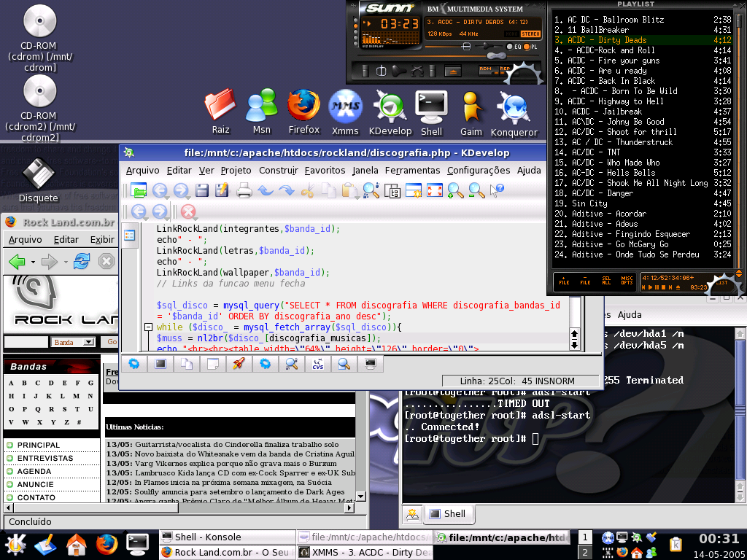Open the Projeto menu in KDevelop
The height and width of the screenshot is (560, 747).
[236, 171]
